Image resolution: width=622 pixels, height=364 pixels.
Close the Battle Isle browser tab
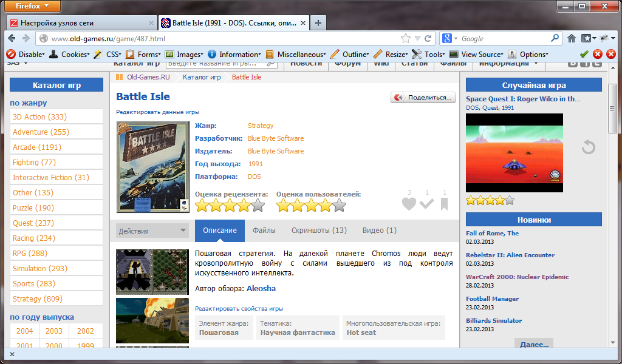point(303,23)
